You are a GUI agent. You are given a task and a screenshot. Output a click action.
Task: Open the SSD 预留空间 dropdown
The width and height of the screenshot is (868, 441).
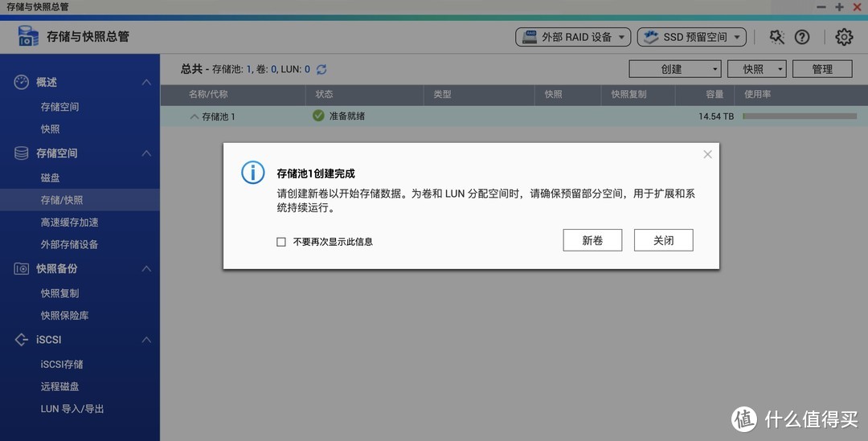(692, 37)
